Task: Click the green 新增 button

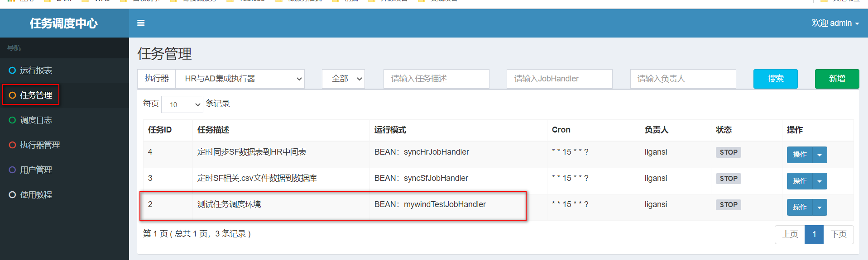Action: (x=837, y=79)
